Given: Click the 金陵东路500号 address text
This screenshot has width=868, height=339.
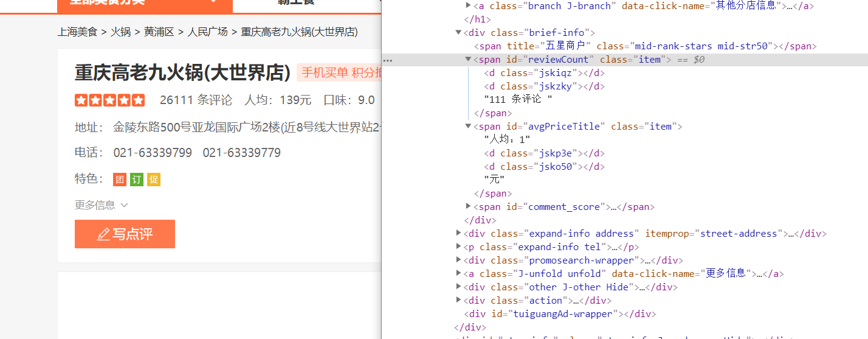Looking at the screenshot, I should tap(247, 127).
